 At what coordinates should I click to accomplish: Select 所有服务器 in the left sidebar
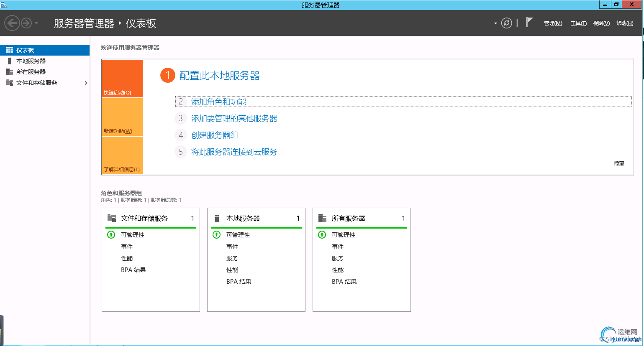tap(45, 72)
